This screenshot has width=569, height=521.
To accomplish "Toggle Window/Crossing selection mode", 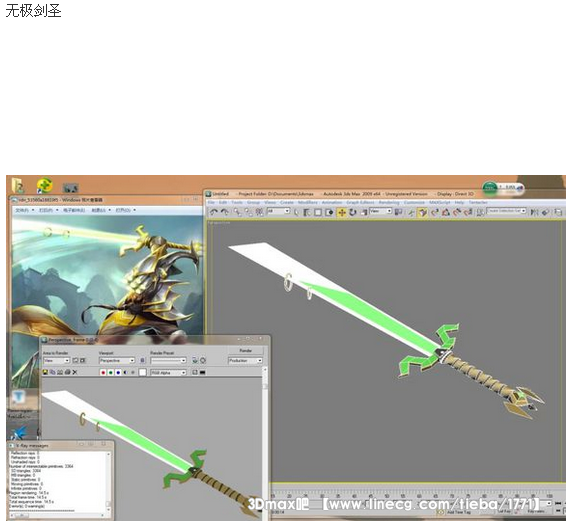I will click(329, 212).
